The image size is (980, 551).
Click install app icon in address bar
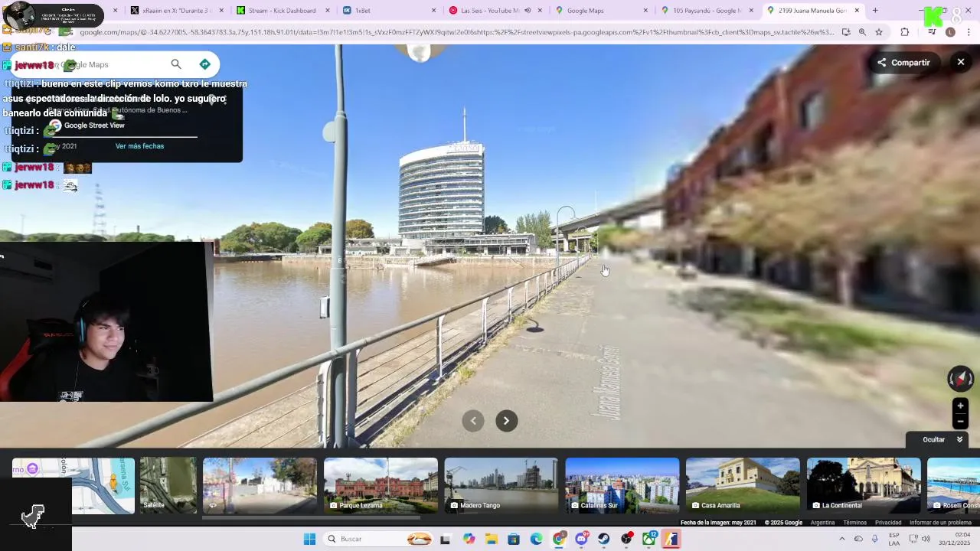point(846,32)
